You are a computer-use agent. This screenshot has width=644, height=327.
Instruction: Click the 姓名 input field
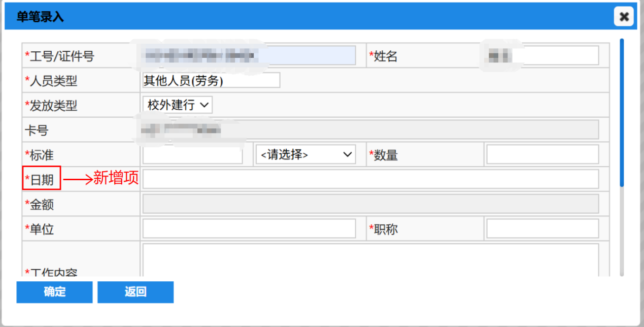(542, 56)
